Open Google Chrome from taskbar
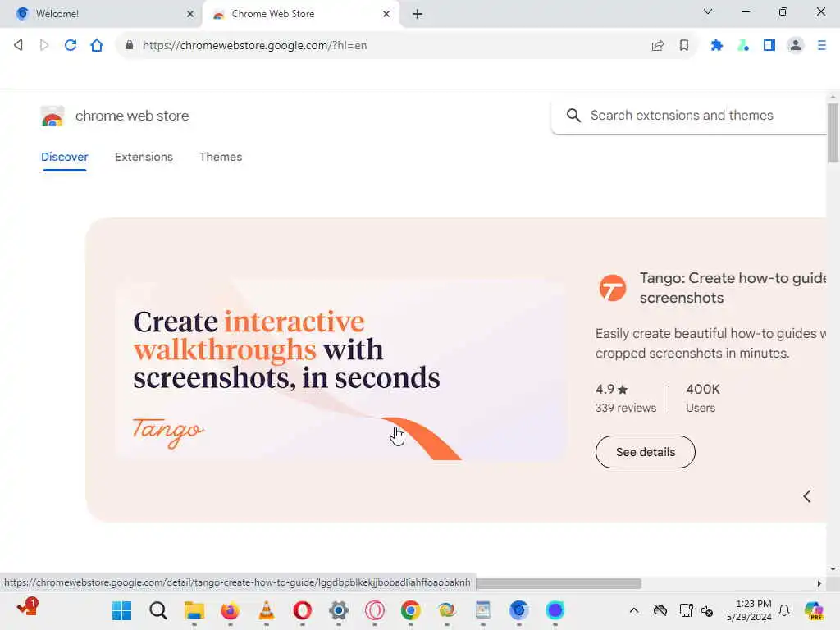This screenshot has height=630, width=840. (x=411, y=610)
